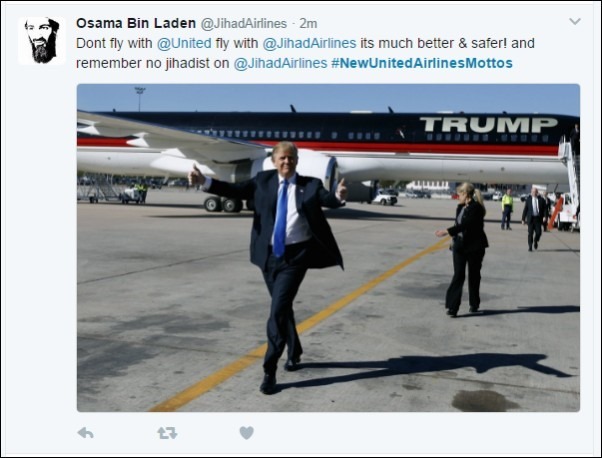Screen dimensions: 602x458
Task: Click the reply arrow icon below the photo
Action: 85,433
